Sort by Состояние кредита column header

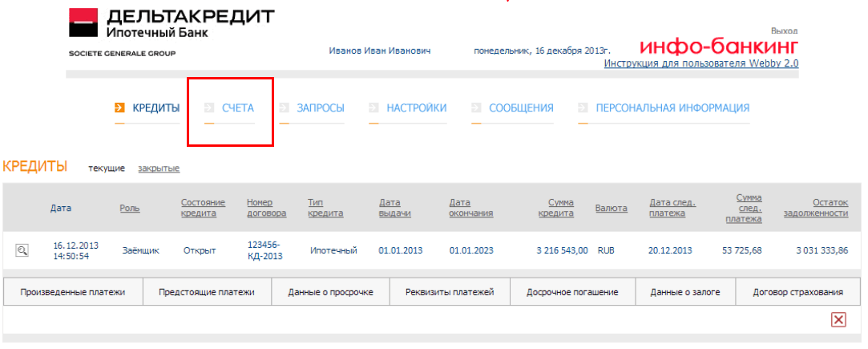pyautogui.click(x=203, y=209)
